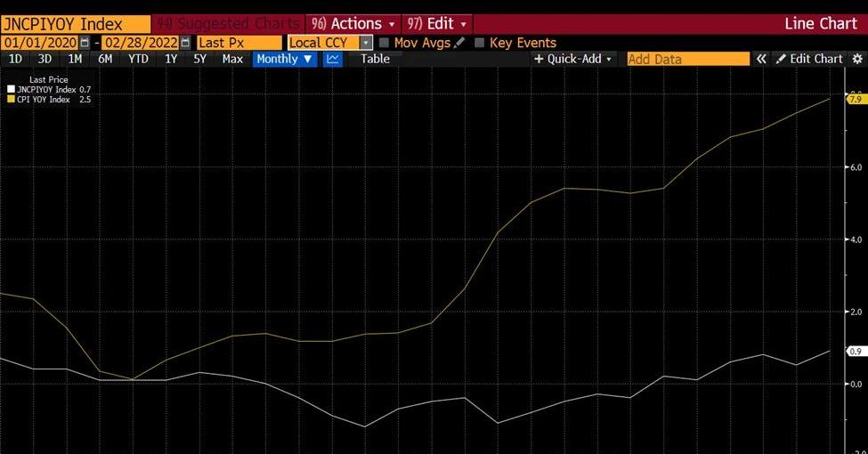The image size is (868, 454).
Task: Click the pencil icon beside Mov Avgs
Action: (459, 43)
